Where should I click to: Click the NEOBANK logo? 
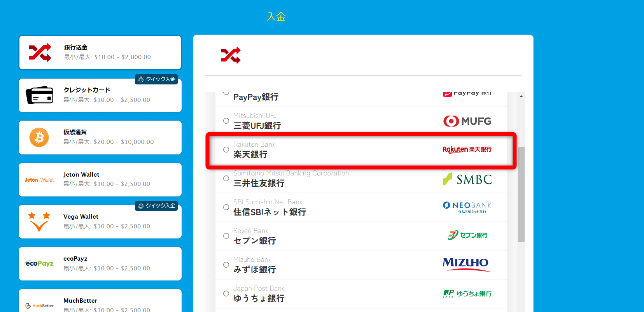[467, 207]
